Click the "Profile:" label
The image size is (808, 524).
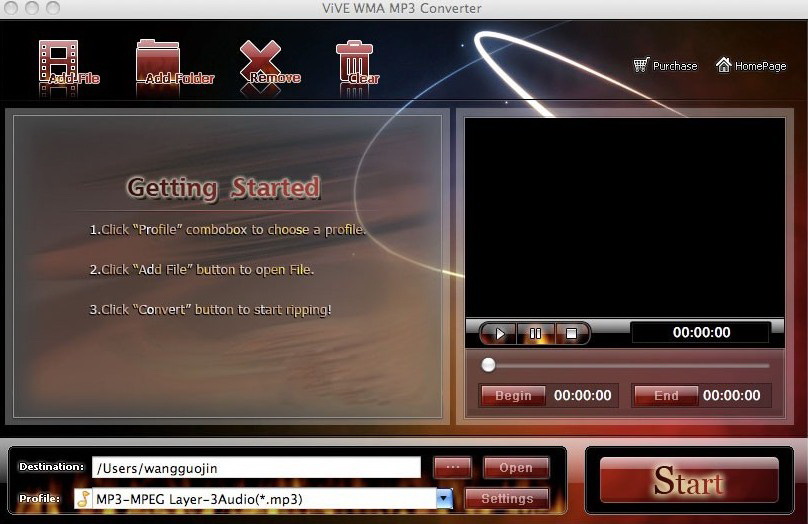(39, 499)
